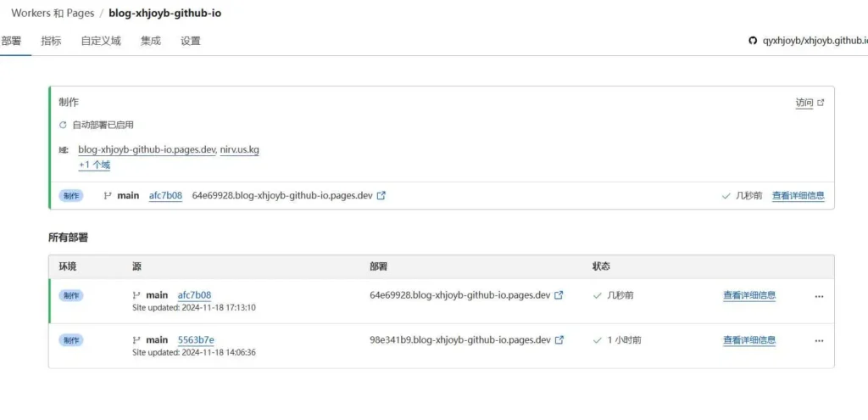Open external link icon for 64e69928 in table
868x420 pixels.
[559, 295]
